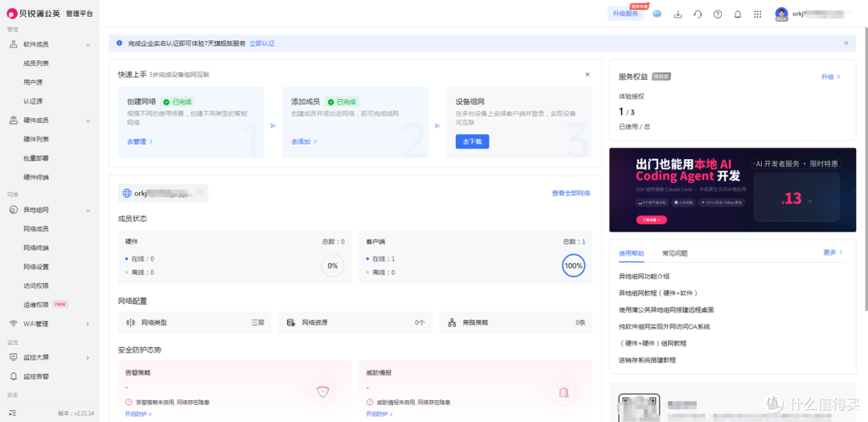The image size is (868, 422).
Task: Click 查看全部网络 link
Action: (x=571, y=193)
